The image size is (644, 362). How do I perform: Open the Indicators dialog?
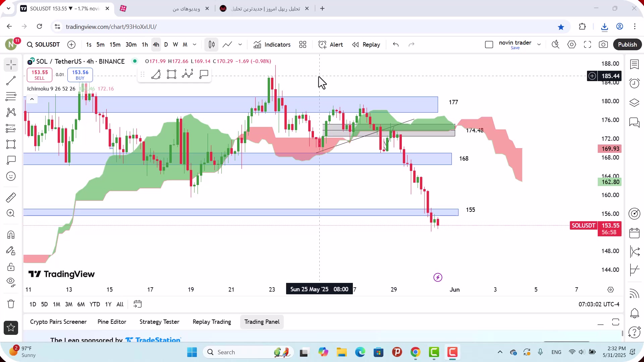click(272, 45)
